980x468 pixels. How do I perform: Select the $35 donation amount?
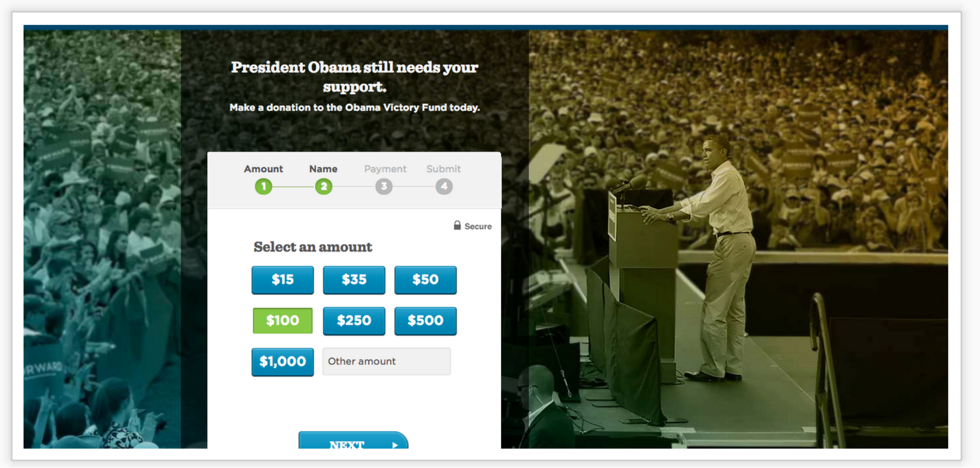coord(354,280)
